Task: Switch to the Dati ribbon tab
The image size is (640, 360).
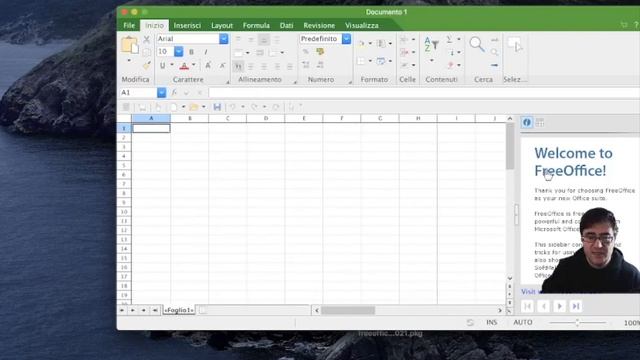Action: (x=287, y=25)
